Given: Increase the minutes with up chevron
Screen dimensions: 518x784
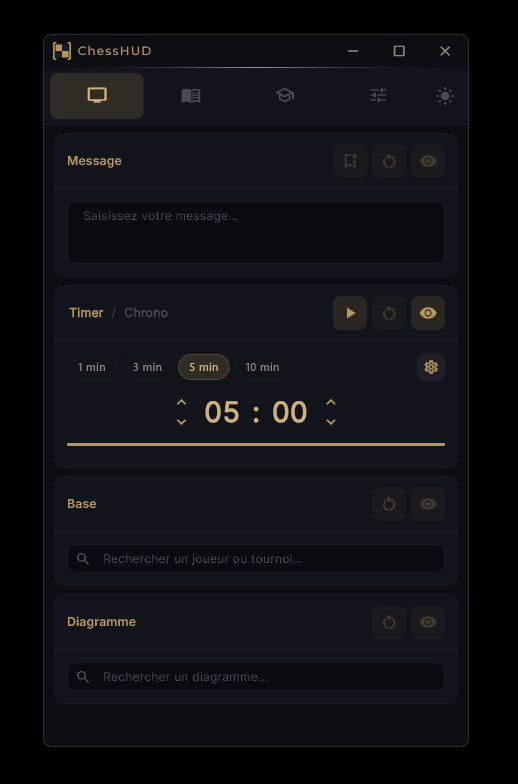Looking at the screenshot, I should tap(182, 402).
